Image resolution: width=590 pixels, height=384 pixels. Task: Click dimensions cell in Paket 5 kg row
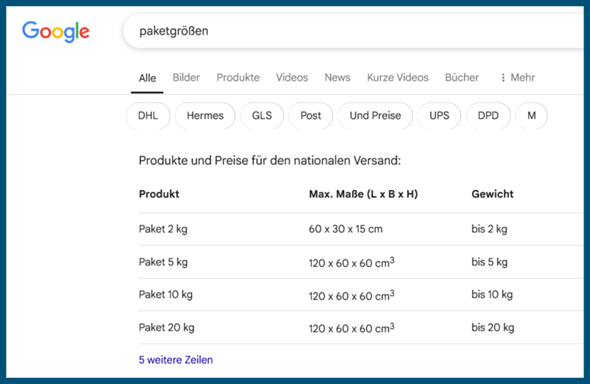pyautogui.click(x=351, y=262)
